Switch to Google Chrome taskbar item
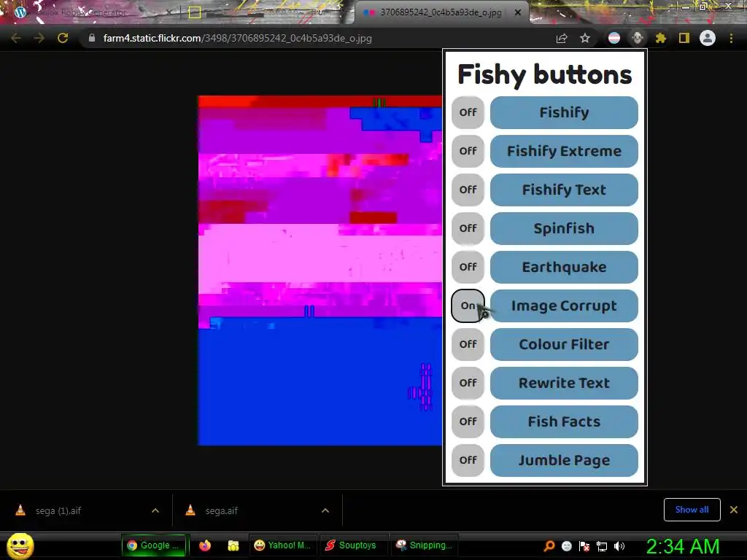 155,545
